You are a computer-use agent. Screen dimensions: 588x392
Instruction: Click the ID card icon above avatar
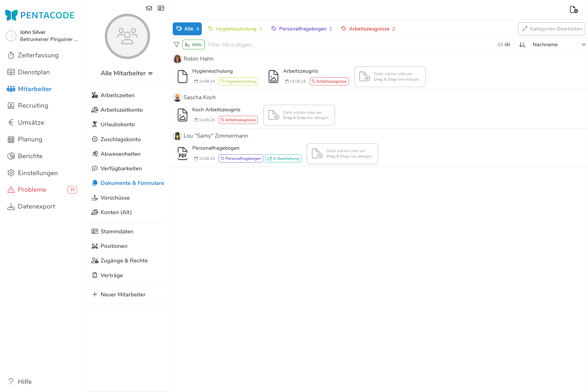161,8
